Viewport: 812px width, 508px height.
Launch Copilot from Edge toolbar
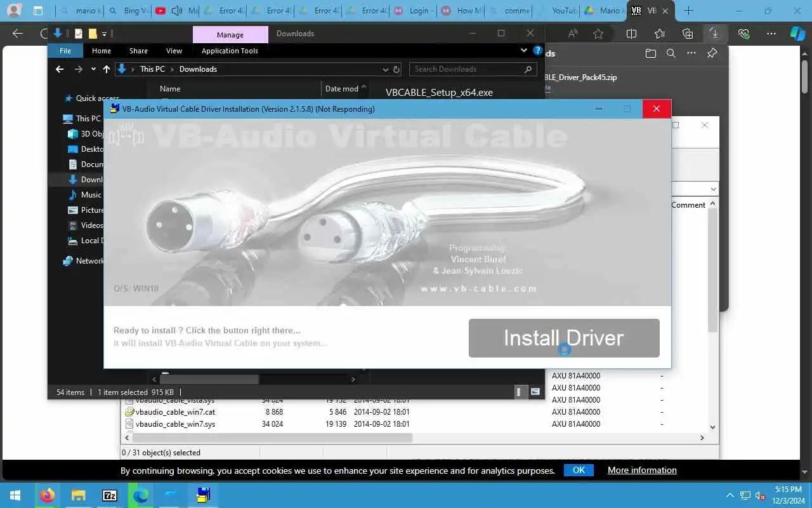pos(797,34)
